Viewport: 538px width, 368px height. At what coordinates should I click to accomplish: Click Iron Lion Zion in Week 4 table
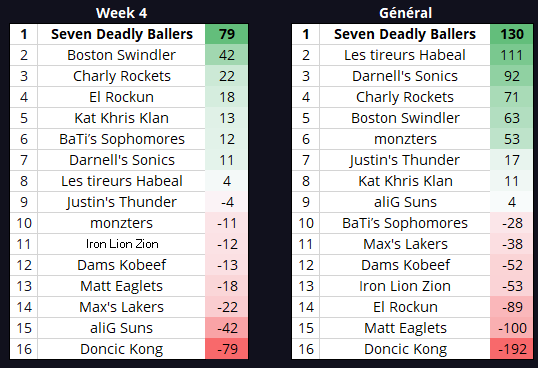(x=122, y=244)
